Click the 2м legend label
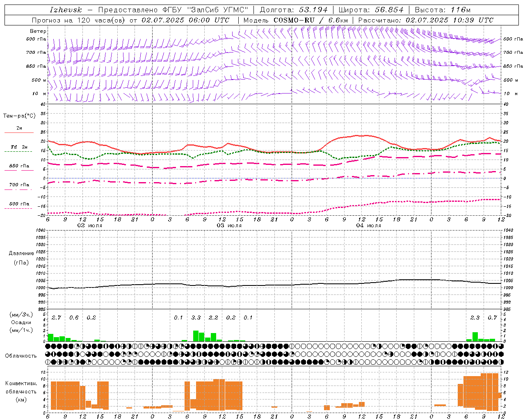Screen dimensions: 525x420 click(x=19, y=128)
